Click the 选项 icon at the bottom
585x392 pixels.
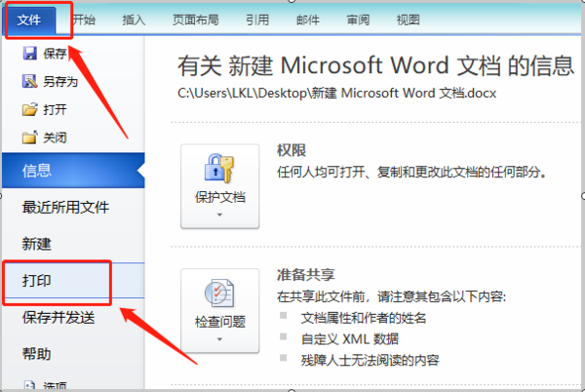point(29,385)
